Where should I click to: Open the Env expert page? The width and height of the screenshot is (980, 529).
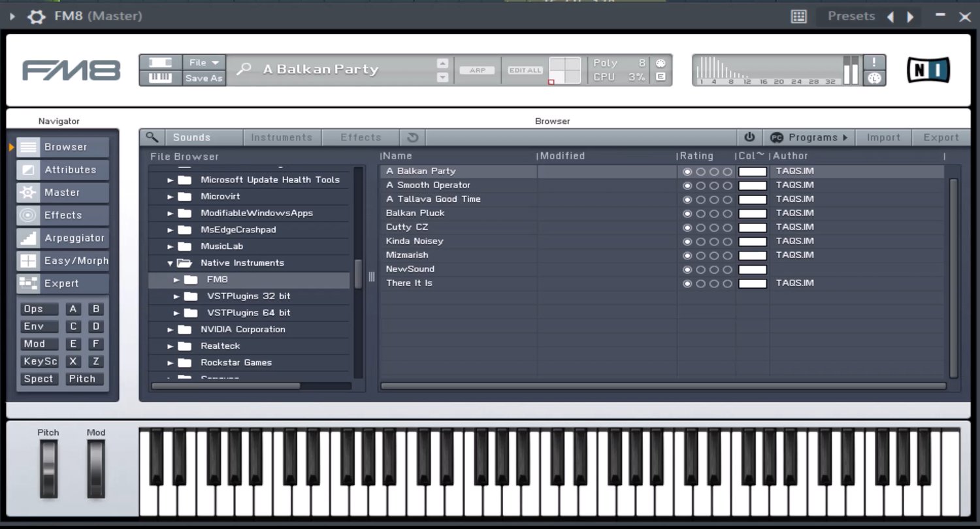(40, 327)
